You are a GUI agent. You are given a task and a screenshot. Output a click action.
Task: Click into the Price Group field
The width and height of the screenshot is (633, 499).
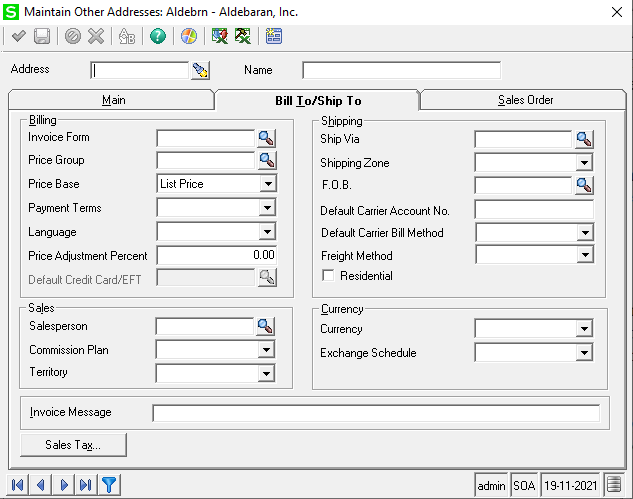point(206,161)
